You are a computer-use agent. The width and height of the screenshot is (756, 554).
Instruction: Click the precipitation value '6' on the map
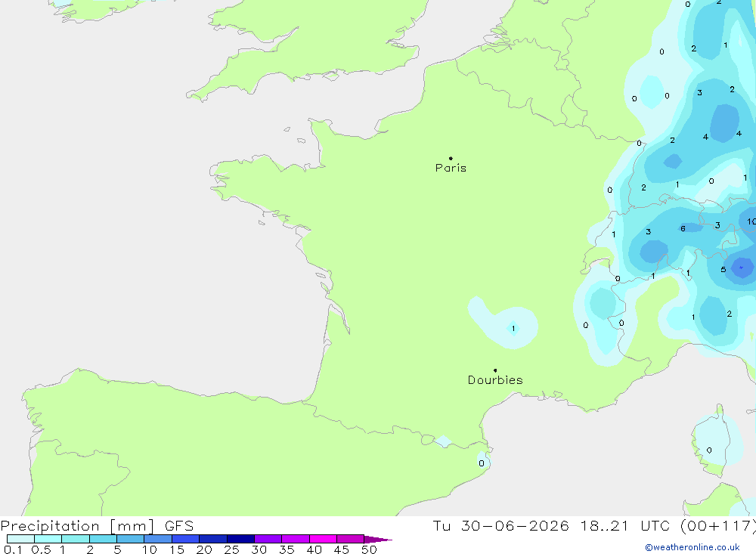click(x=683, y=228)
